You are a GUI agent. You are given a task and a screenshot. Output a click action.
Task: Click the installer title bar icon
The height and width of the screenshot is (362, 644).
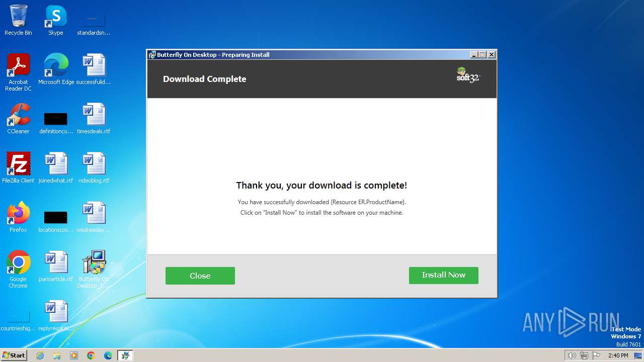coord(152,55)
